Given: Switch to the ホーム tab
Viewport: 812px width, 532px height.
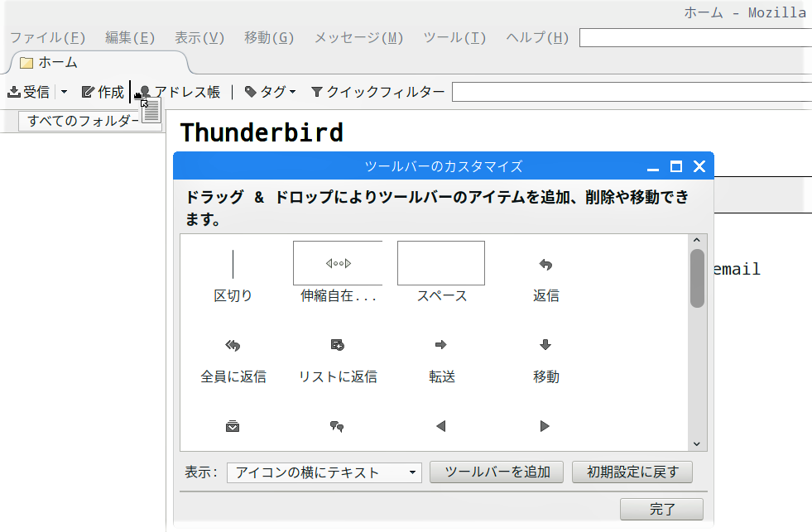Looking at the screenshot, I should coord(98,63).
